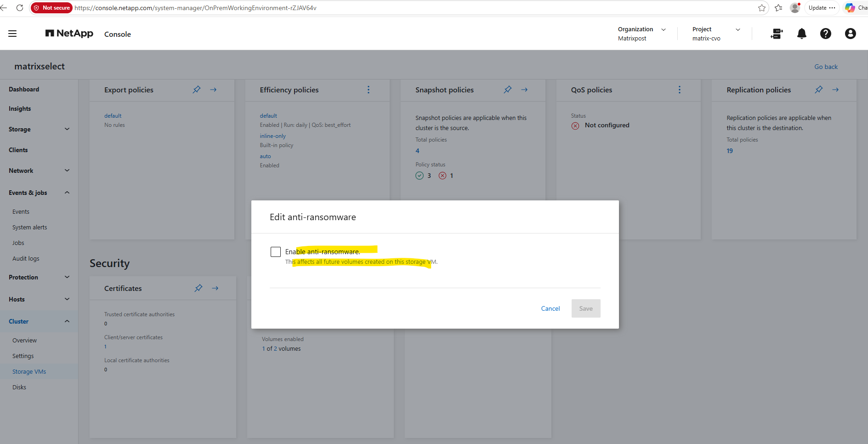Click Save in anti-ransomware dialog

[586, 308]
